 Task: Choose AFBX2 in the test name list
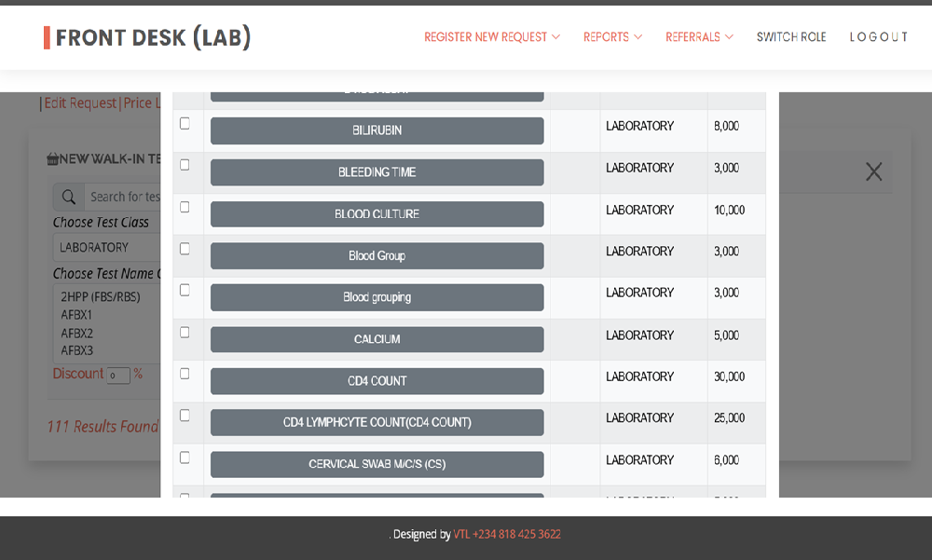[77, 334]
